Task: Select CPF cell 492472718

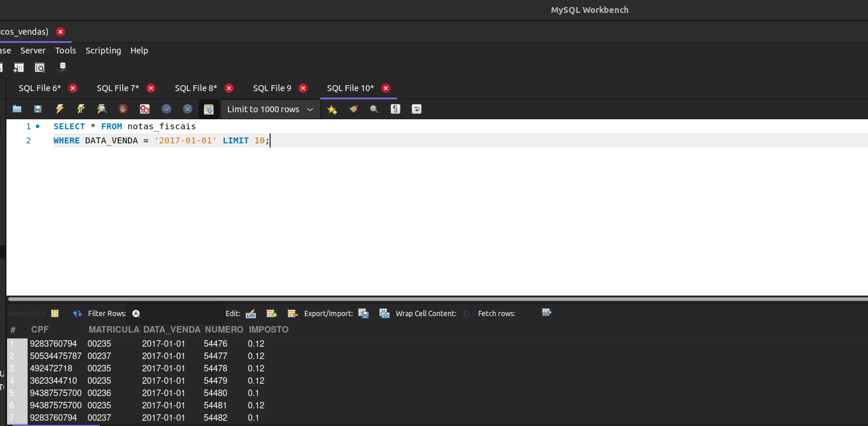Action: coord(51,368)
